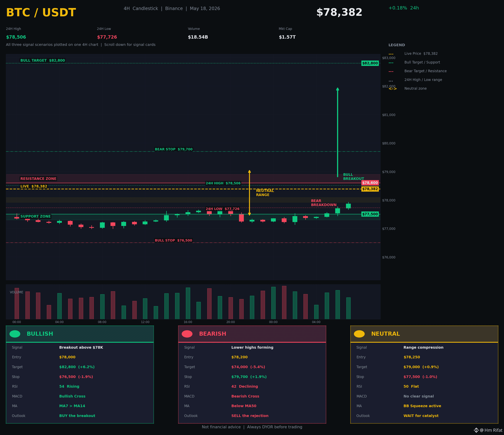The height and width of the screenshot is (435, 504).
Task: Click the green oval in the BULLISH card header
Action: 15,334
